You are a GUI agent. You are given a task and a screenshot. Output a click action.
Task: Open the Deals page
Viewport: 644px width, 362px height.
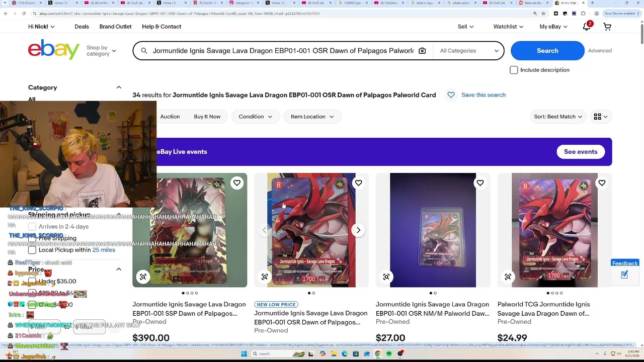82,27
